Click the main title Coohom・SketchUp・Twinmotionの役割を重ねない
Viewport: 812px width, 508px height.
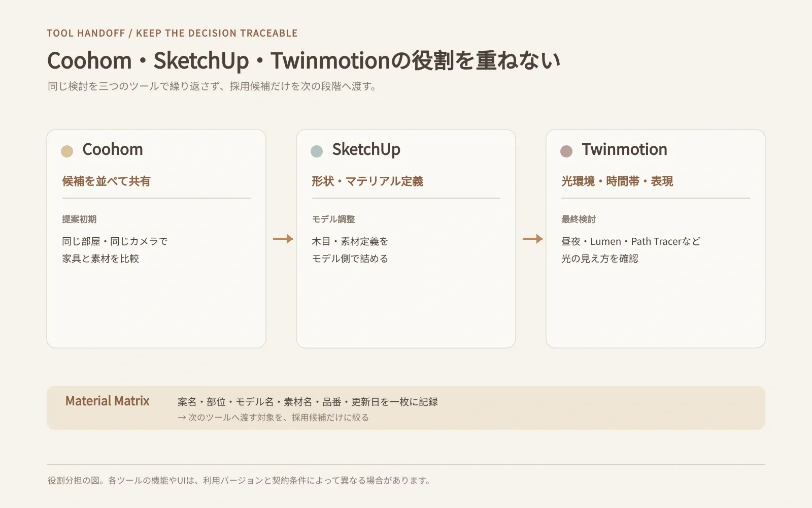pyautogui.click(x=303, y=60)
